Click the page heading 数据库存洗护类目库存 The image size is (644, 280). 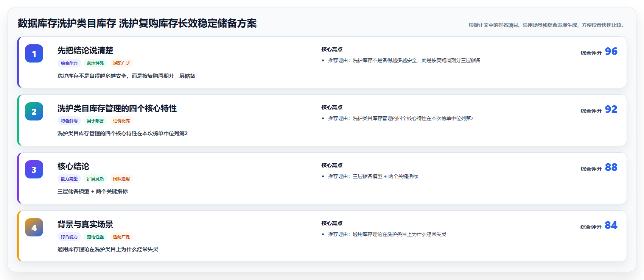tap(137, 23)
